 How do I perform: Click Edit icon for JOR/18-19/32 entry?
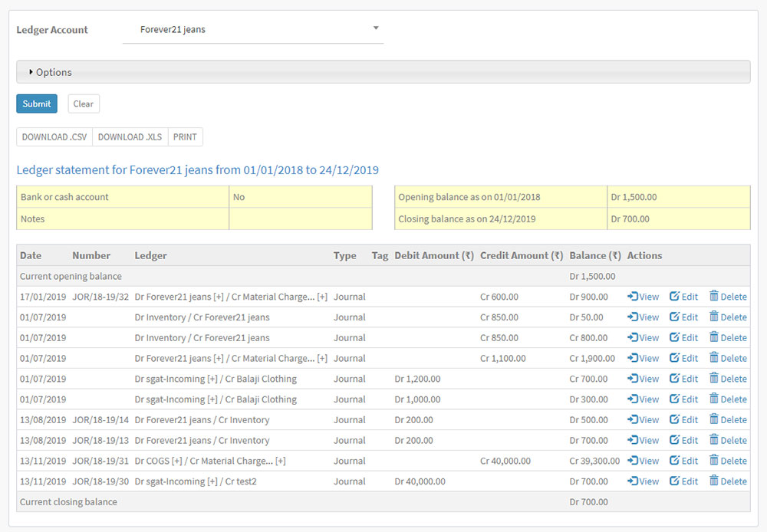click(x=674, y=297)
